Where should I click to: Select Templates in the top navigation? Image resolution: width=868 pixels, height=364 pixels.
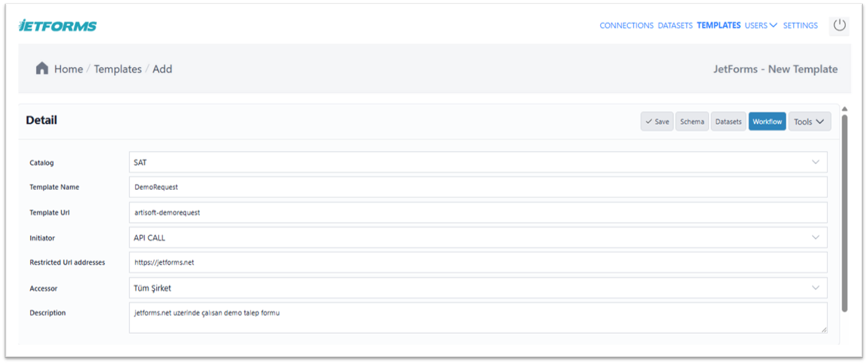pyautogui.click(x=718, y=26)
